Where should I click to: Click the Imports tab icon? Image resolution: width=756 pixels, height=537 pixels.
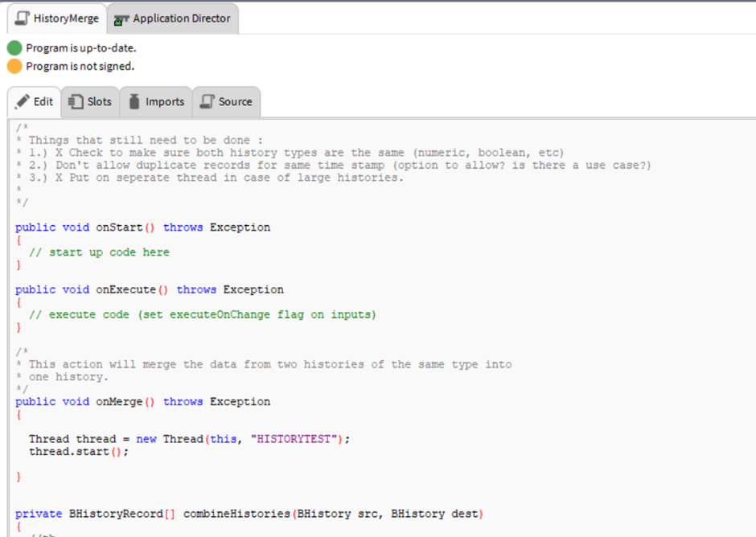click(134, 101)
